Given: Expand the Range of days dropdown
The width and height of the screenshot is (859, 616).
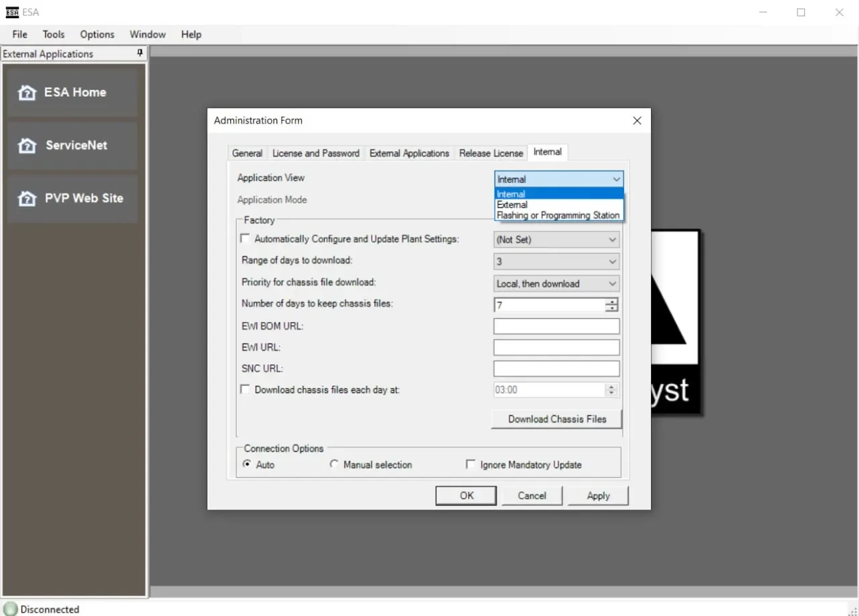Looking at the screenshot, I should (556, 261).
